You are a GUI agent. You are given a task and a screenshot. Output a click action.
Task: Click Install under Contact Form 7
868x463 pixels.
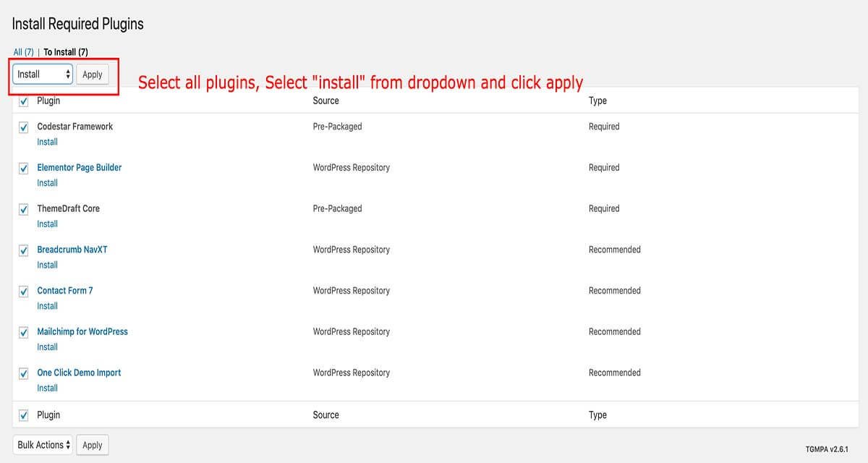point(48,306)
